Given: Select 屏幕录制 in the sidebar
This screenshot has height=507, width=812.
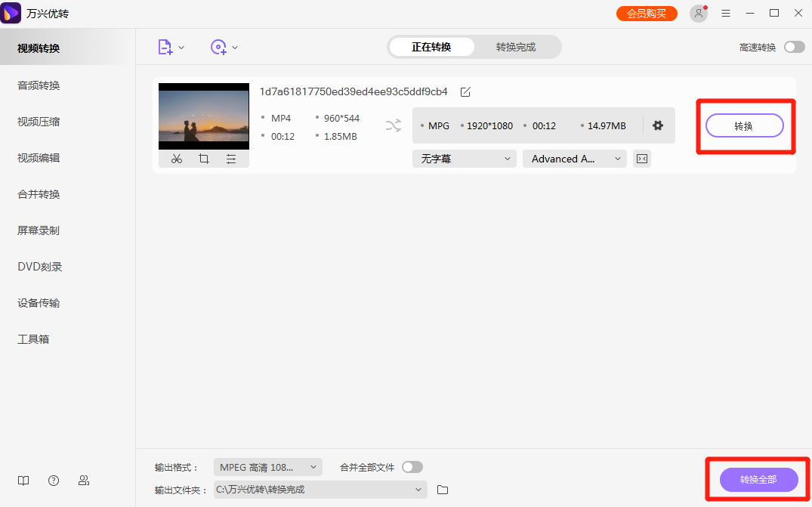Looking at the screenshot, I should (x=38, y=230).
